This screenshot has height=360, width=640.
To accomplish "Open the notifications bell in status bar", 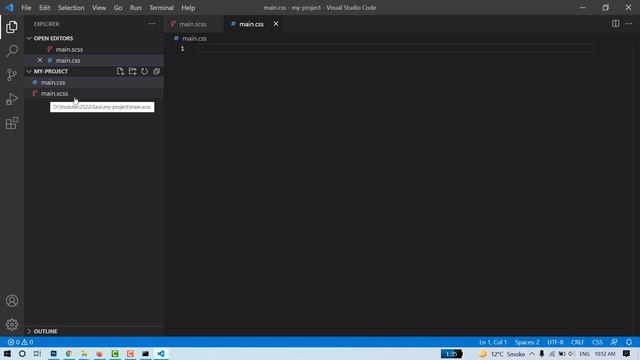I will (629, 342).
